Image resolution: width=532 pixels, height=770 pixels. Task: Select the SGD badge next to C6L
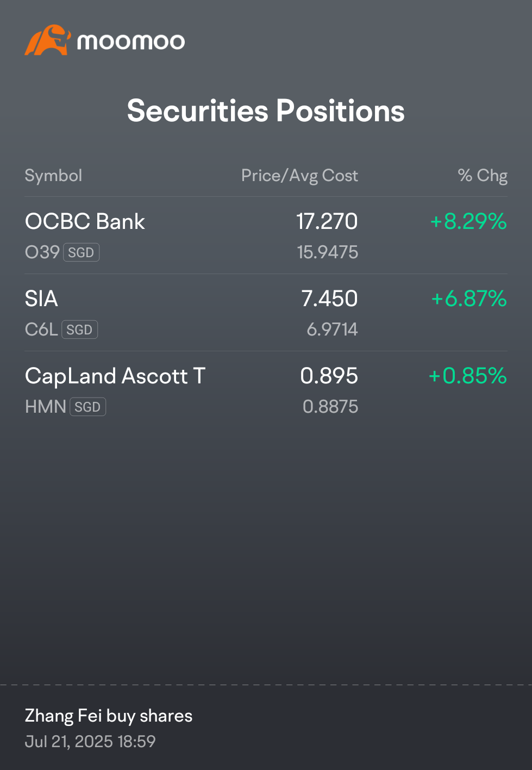80,330
